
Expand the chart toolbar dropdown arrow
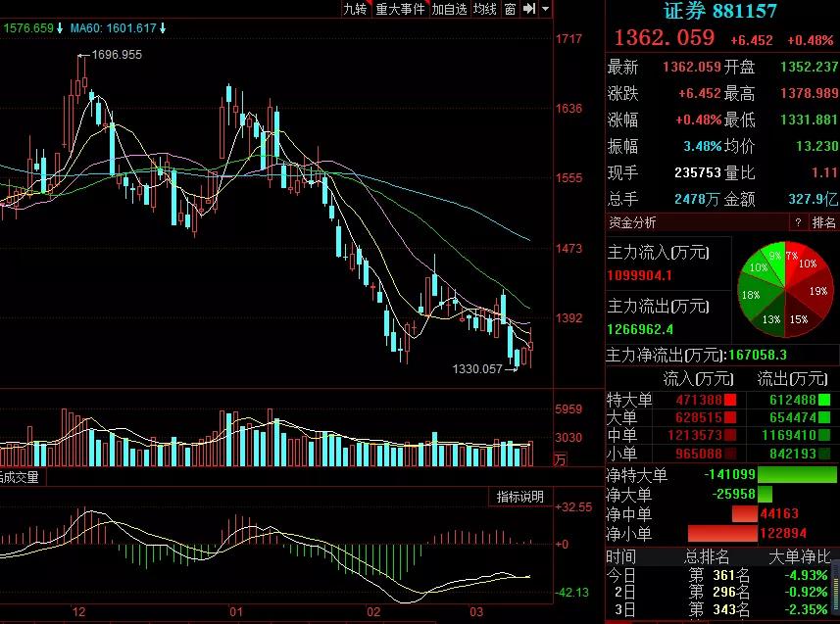(545, 9)
